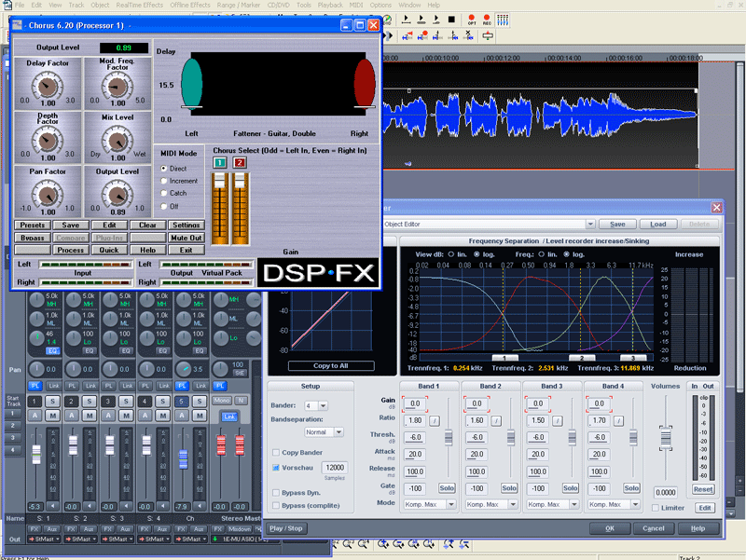Open the Playback menu

click(330, 6)
